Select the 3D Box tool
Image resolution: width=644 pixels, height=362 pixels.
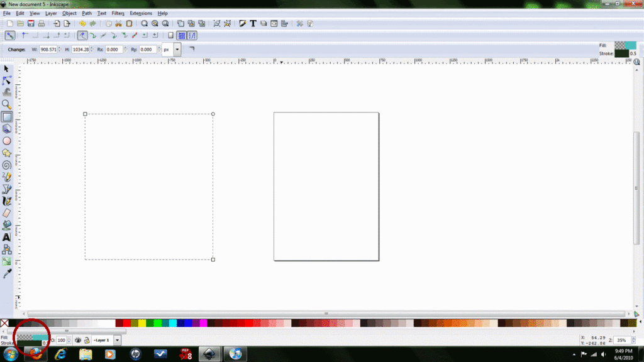[x=6, y=129]
